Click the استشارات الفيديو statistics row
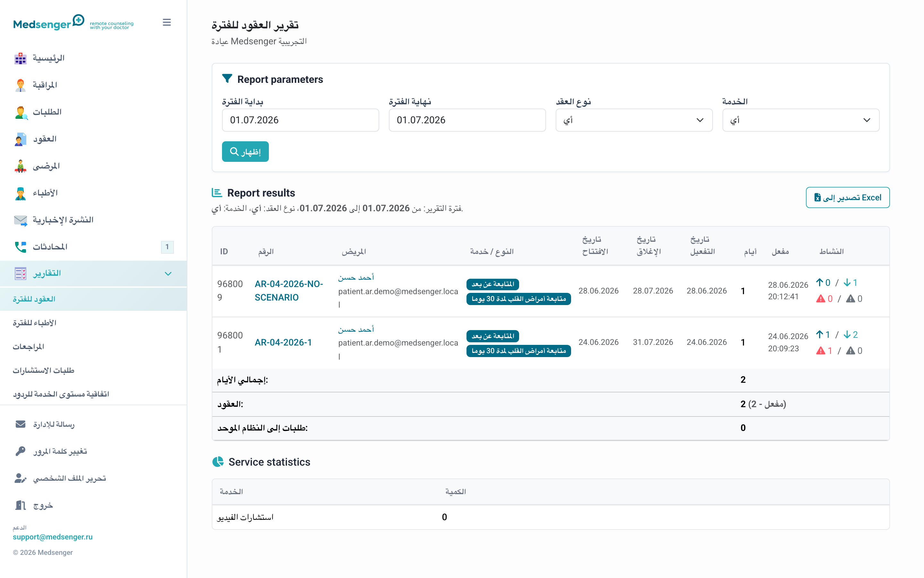 pyautogui.click(x=551, y=517)
